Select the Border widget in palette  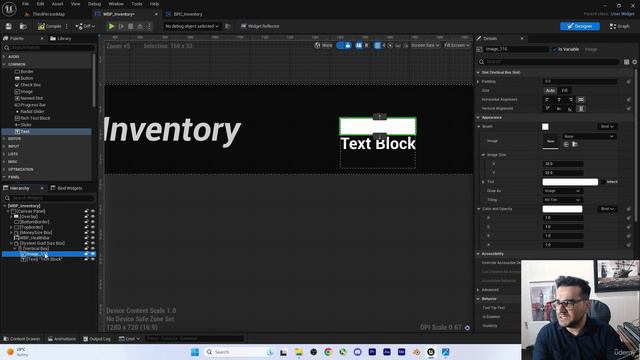tap(24, 71)
